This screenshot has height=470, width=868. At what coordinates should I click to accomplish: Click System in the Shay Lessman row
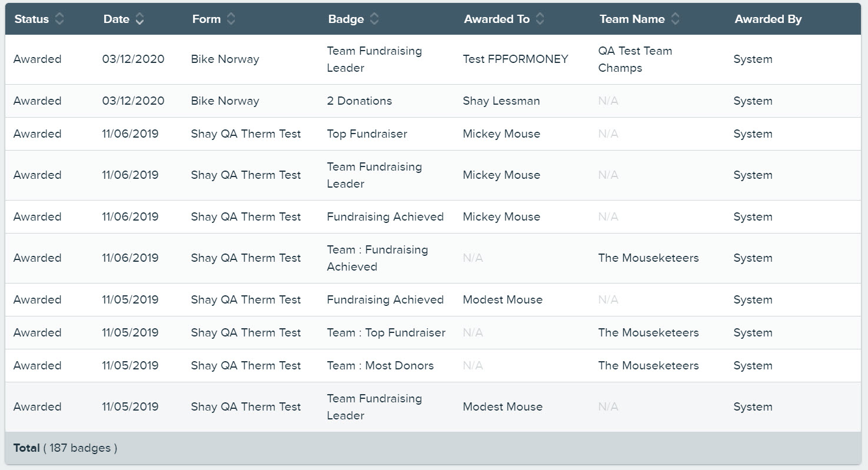(753, 101)
